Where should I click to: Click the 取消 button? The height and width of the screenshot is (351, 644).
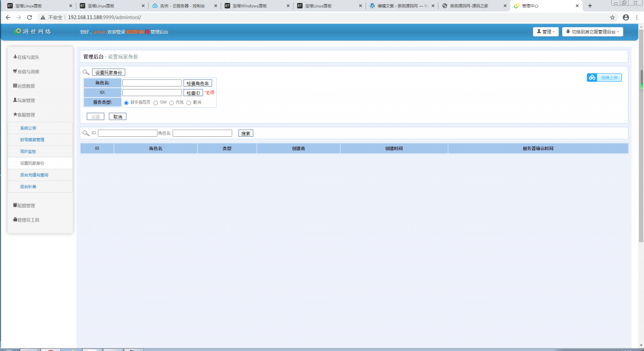pyautogui.click(x=118, y=117)
